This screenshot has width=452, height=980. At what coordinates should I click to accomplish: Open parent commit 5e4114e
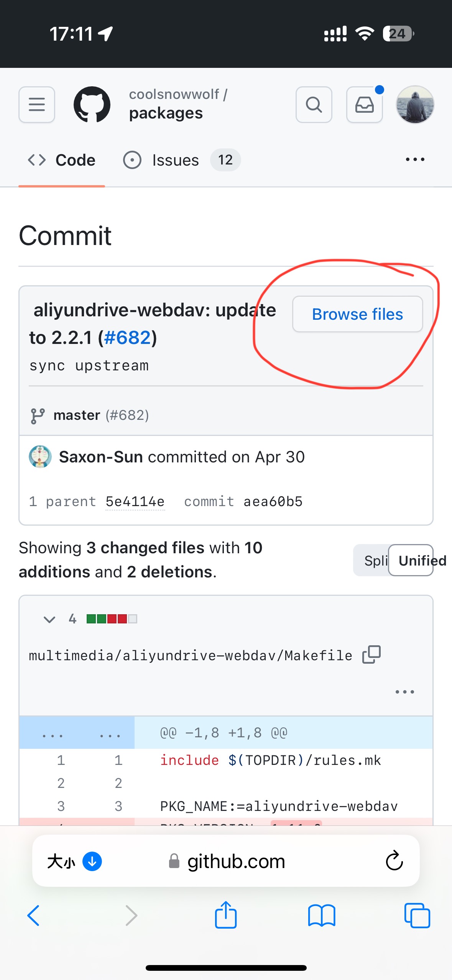point(135,501)
